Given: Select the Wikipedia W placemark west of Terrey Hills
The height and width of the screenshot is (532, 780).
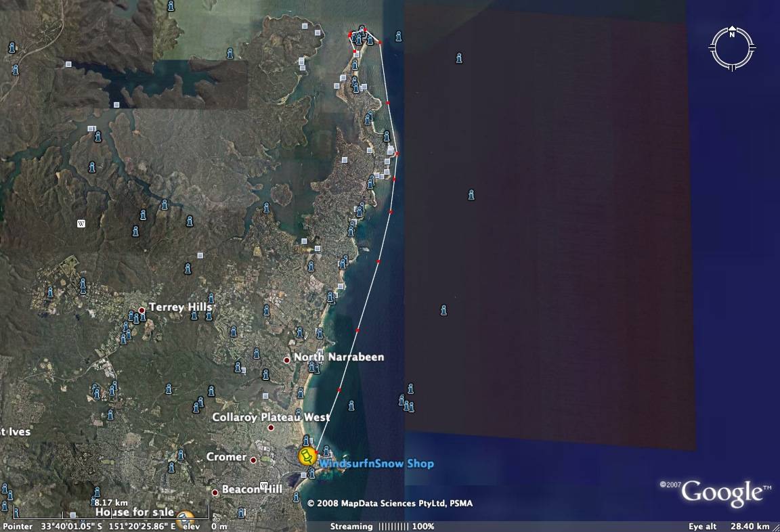Looking at the screenshot, I should pos(80,222).
